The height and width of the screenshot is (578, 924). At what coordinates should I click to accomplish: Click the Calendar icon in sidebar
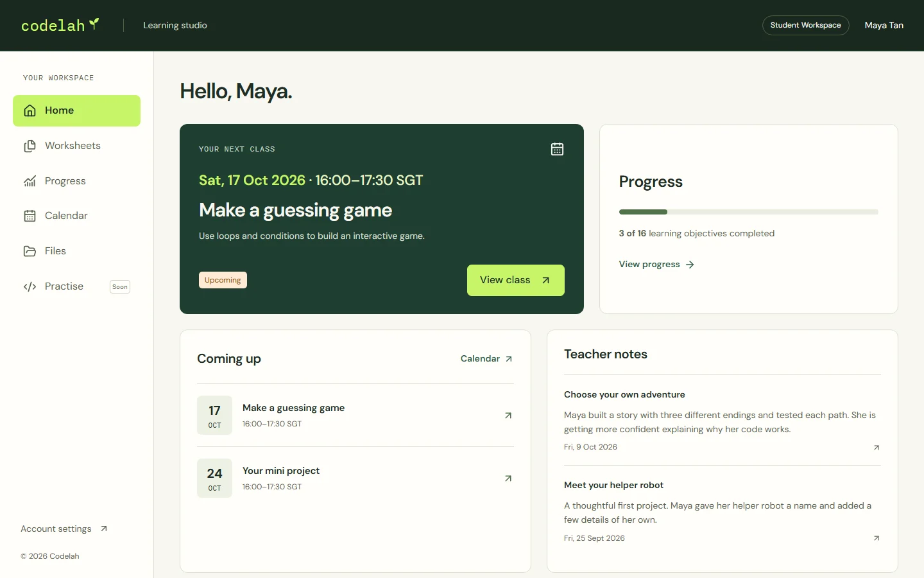(30, 216)
